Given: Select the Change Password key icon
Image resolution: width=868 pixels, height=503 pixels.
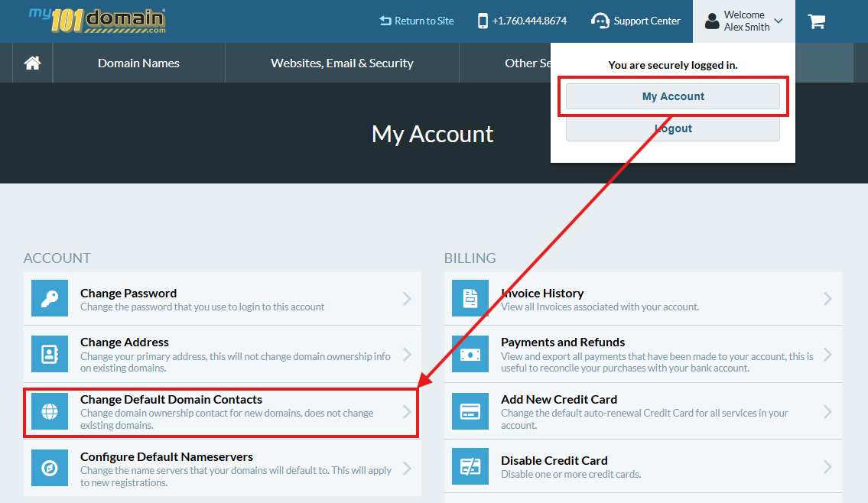Looking at the screenshot, I should tap(49, 298).
